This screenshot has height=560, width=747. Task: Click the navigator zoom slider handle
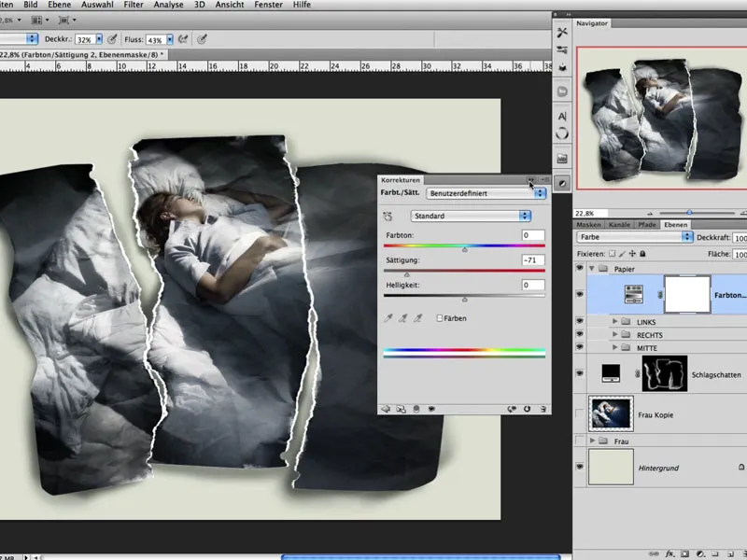tap(689, 213)
